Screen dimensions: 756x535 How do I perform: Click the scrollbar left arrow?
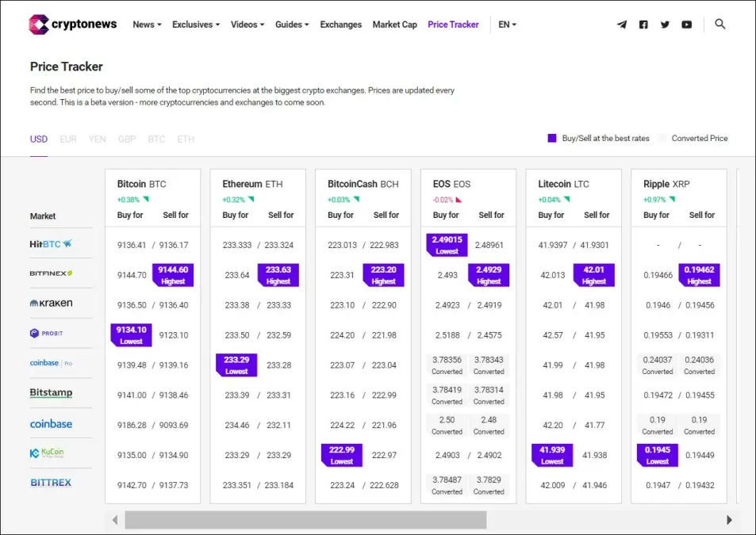click(x=115, y=520)
